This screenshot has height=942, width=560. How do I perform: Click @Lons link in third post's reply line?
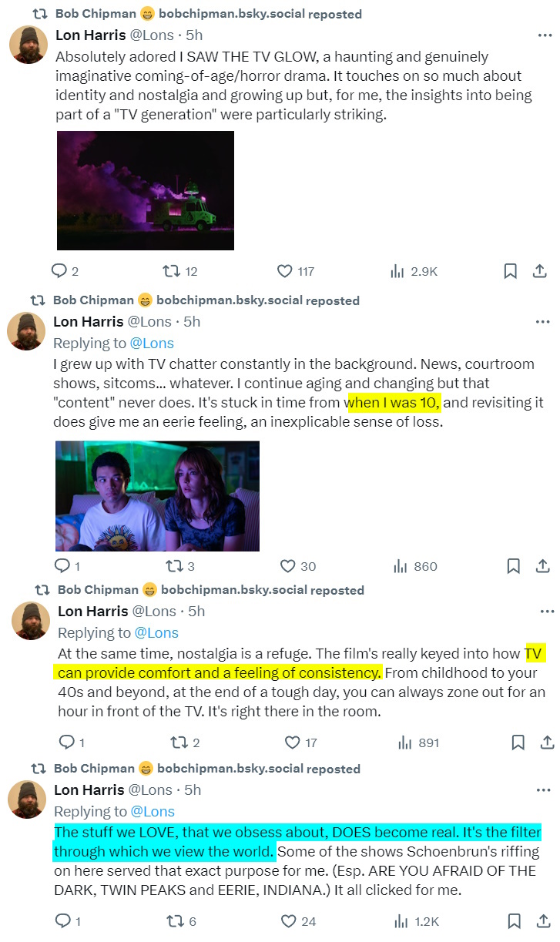[x=156, y=632]
